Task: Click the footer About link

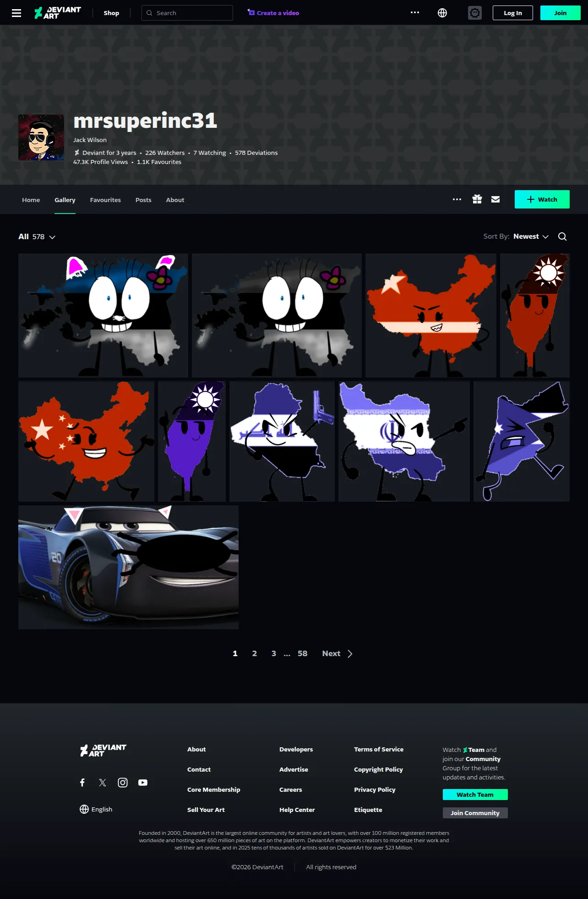Action: (x=196, y=749)
